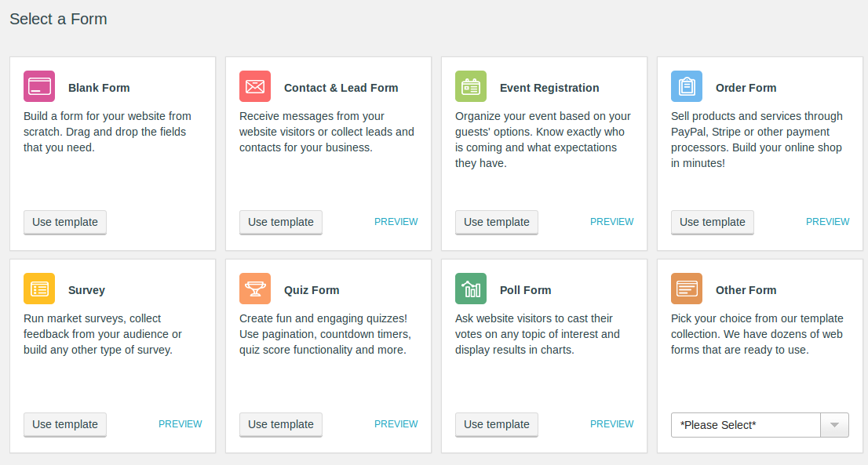Click the Poll Form chart icon

pos(471,289)
